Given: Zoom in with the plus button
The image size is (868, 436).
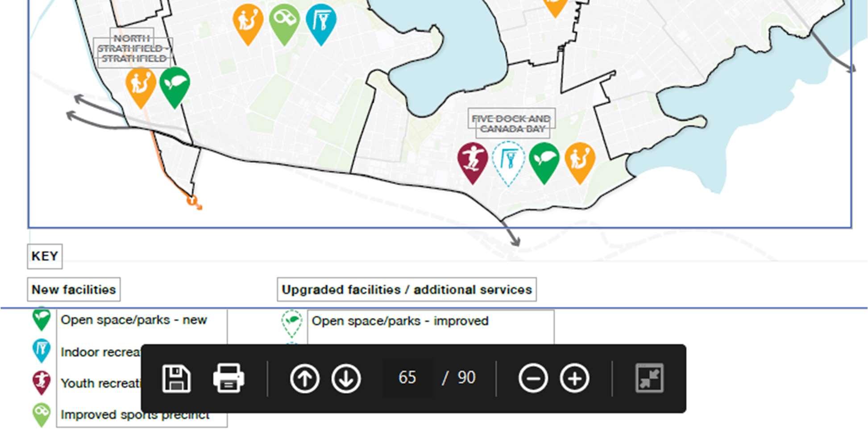Looking at the screenshot, I should point(574,378).
